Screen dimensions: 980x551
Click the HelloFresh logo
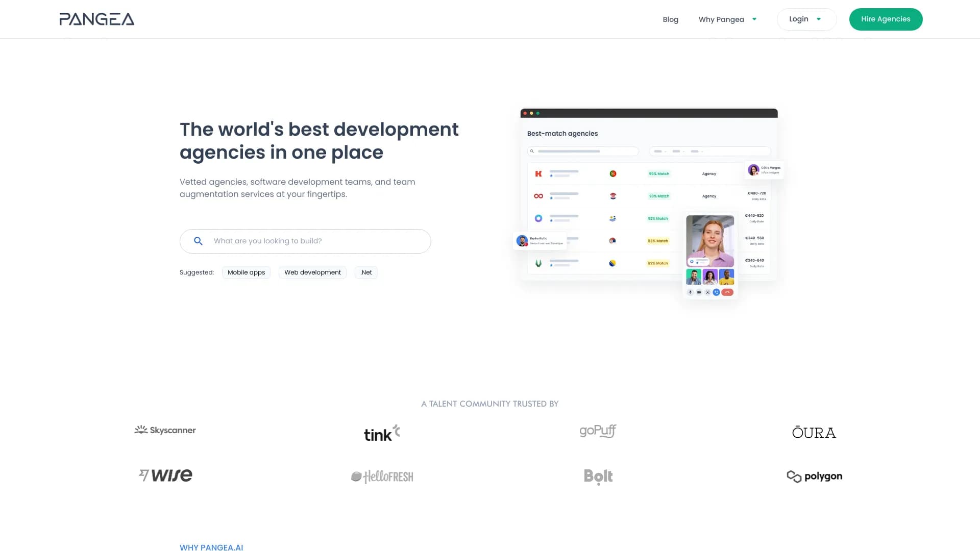click(x=382, y=476)
